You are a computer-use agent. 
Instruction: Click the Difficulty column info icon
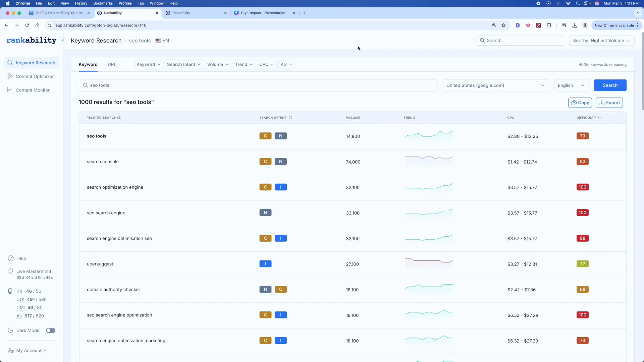click(x=600, y=118)
